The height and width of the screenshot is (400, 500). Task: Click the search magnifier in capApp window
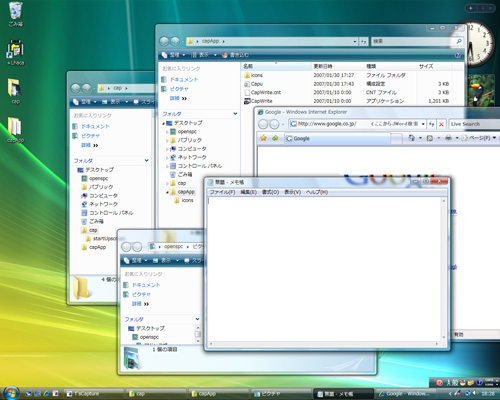tap(459, 41)
